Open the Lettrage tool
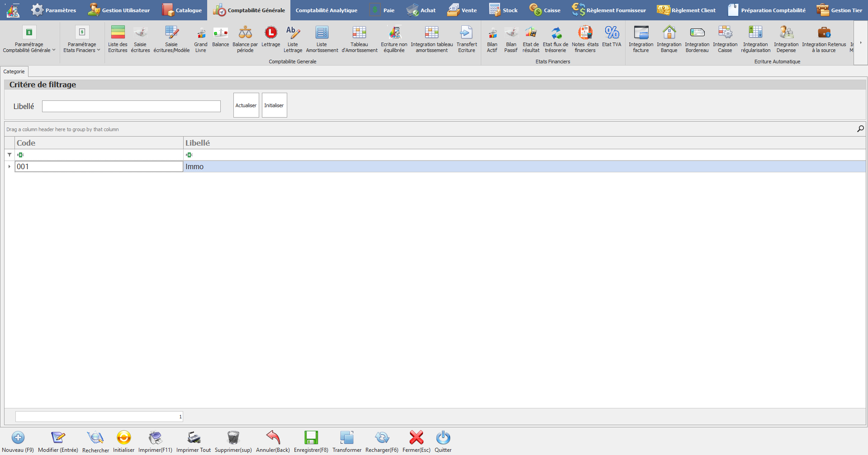The image size is (868, 455). (x=271, y=37)
